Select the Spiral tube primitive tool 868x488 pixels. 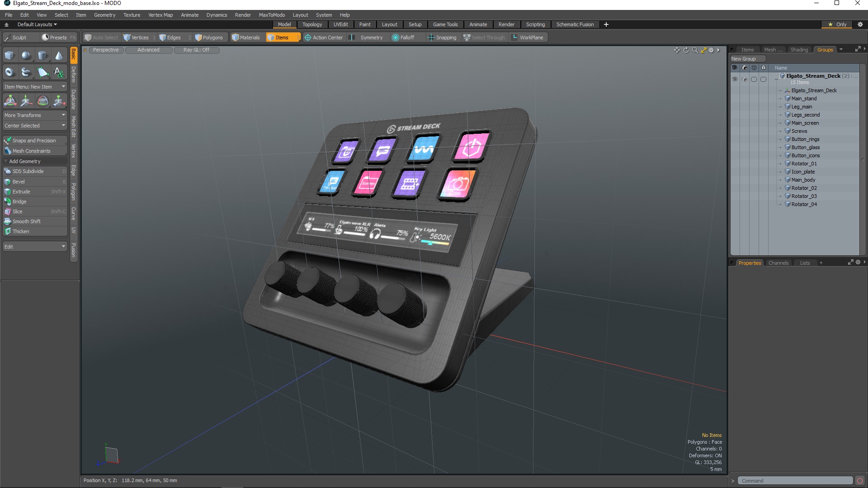tap(26, 72)
